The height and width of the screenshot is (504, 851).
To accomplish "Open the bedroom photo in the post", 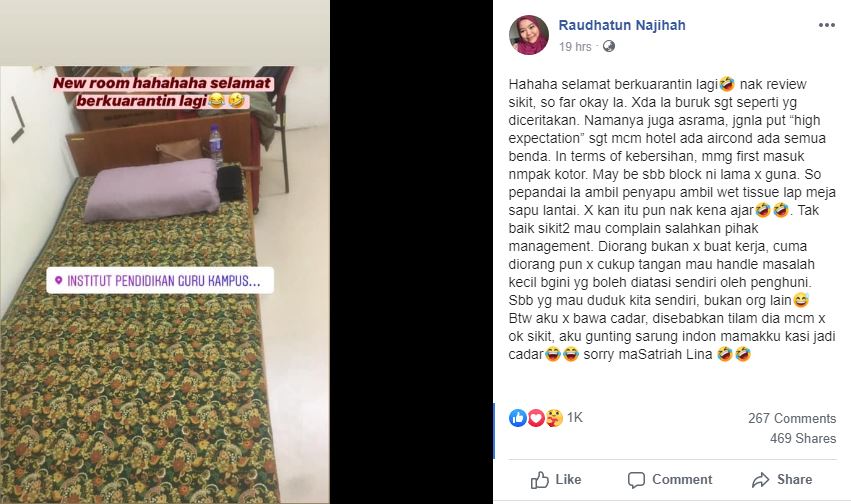I will point(165,284).
